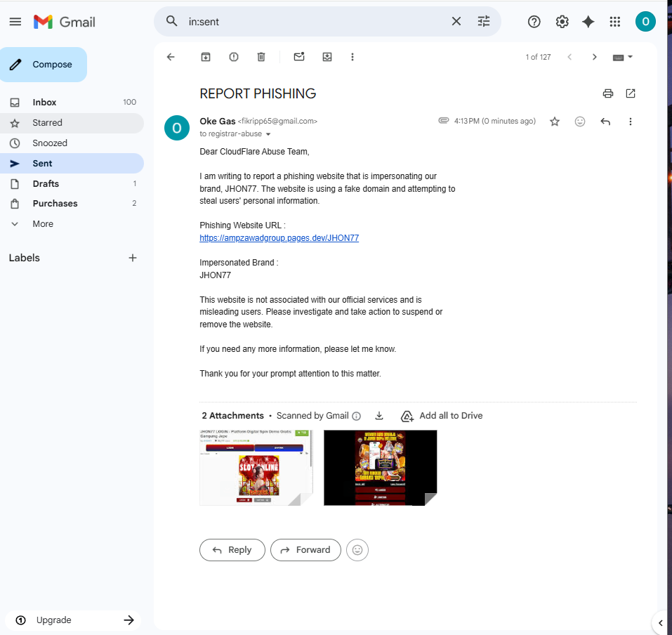Add an emoji reaction in message header

click(579, 122)
